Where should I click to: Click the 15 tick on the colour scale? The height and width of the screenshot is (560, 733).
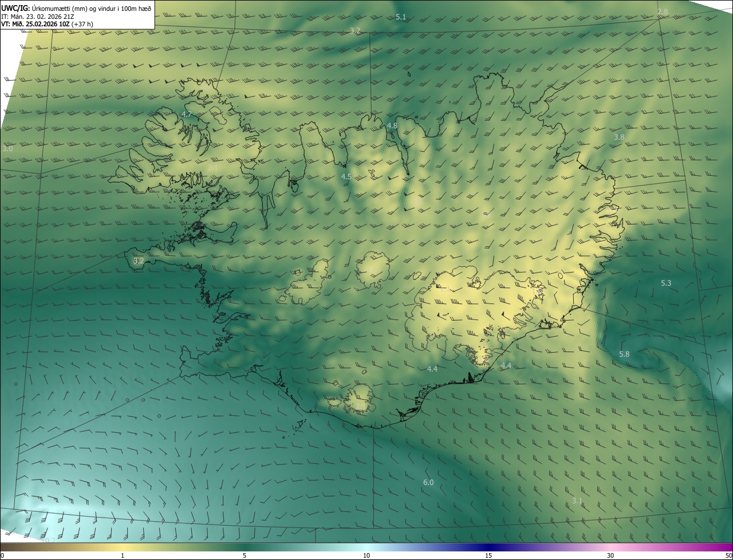(x=488, y=555)
